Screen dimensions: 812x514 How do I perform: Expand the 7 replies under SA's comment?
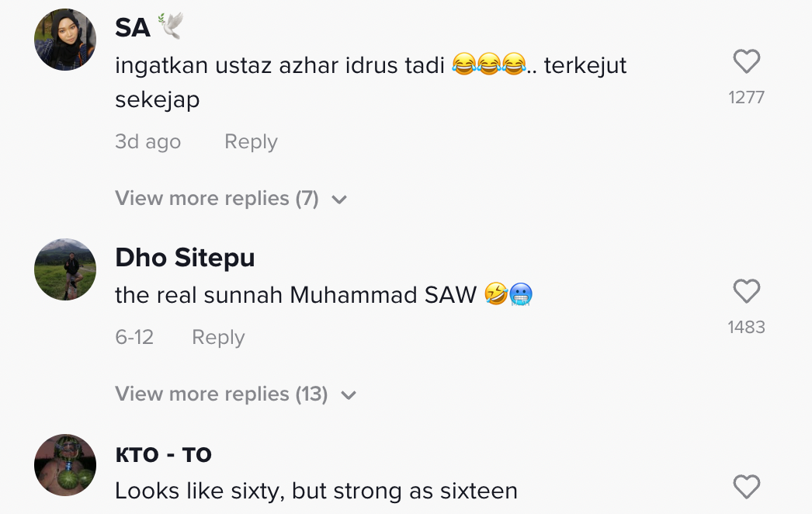217,199
